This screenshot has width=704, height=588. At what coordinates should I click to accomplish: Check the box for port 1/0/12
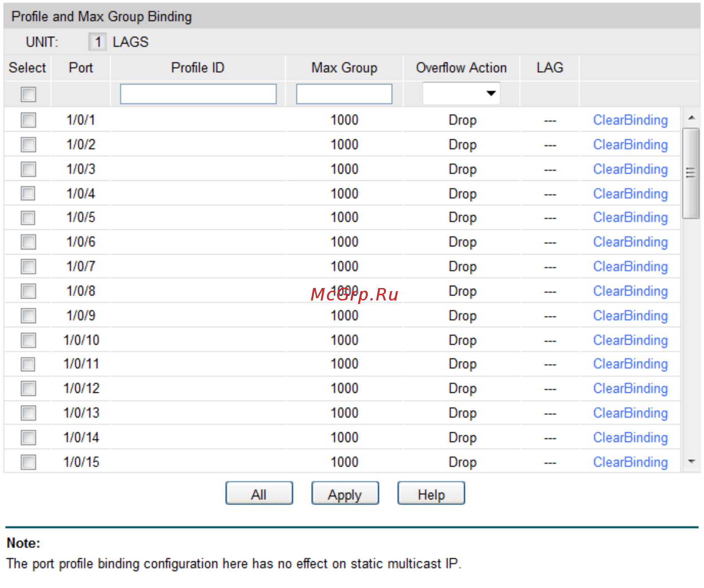click(x=28, y=388)
